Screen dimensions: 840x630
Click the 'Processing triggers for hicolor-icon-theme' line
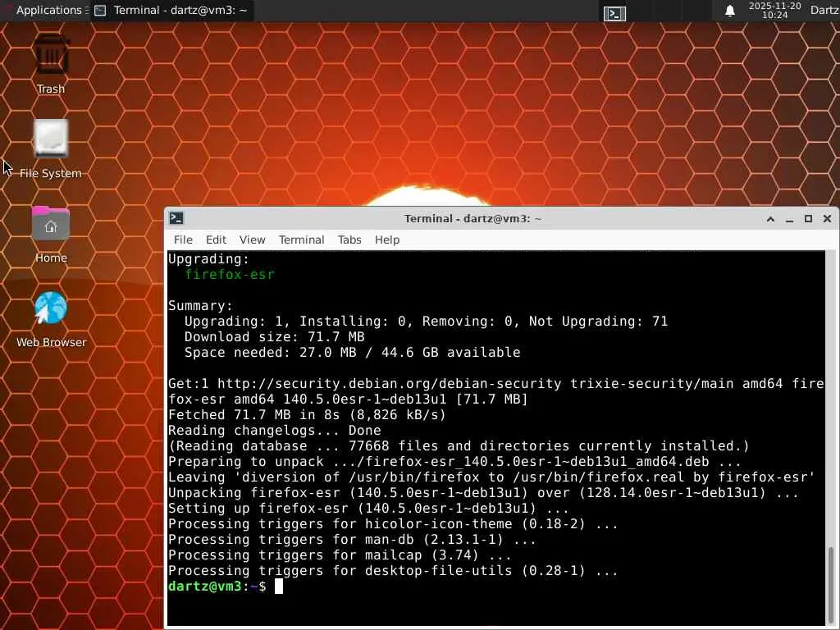[393, 523]
